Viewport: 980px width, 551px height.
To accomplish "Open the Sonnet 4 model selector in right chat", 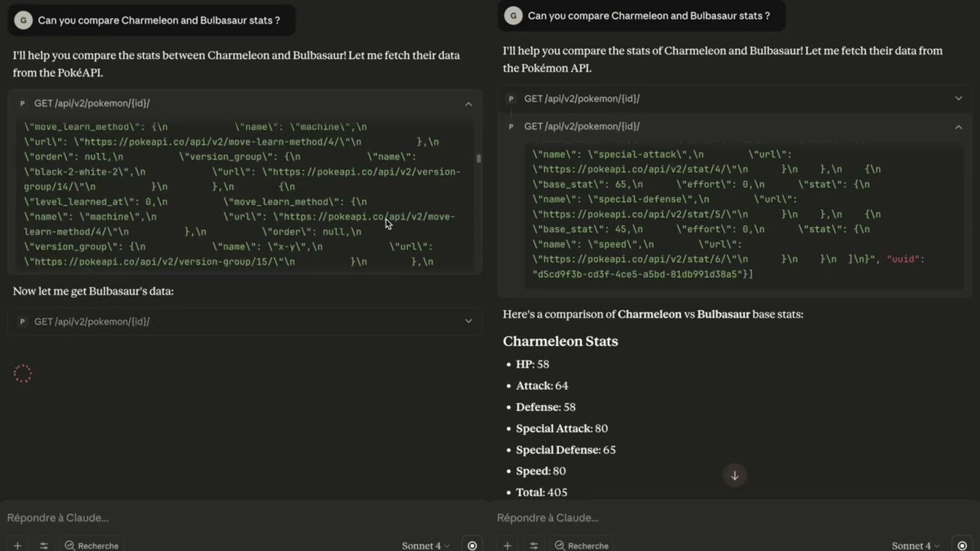I will tap(916, 546).
